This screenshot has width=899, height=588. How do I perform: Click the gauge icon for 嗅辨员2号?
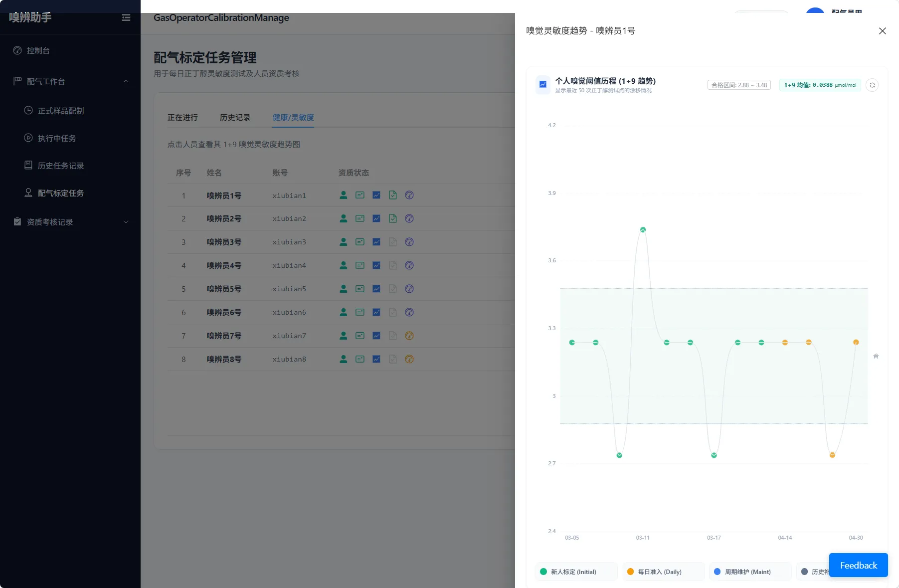point(409,218)
